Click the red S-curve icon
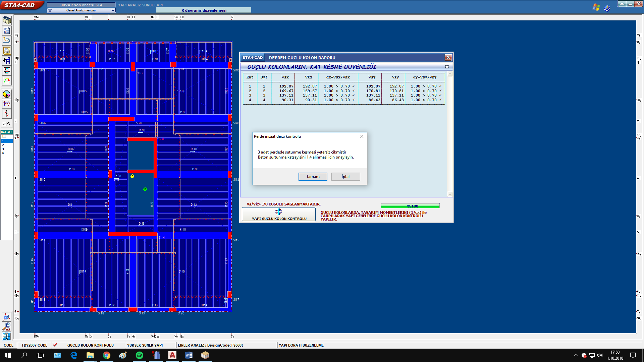Image resolution: width=644 pixels, height=362 pixels. (7, 113)
